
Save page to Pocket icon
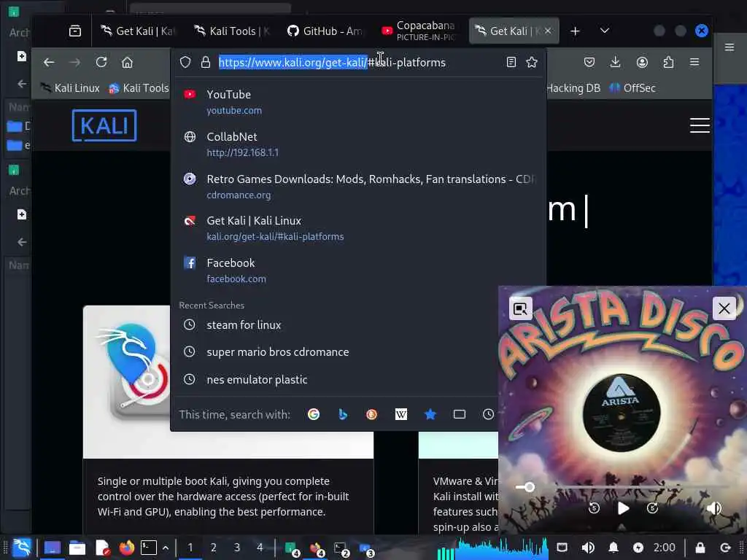(x=589, y=63)
